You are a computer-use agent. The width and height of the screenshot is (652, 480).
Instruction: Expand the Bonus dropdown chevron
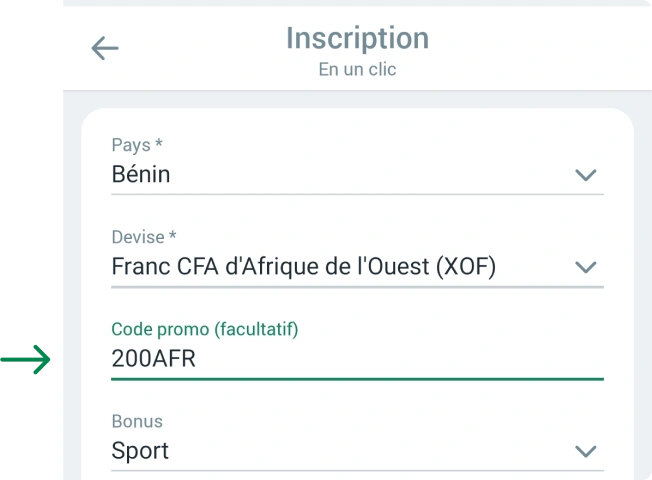pos(585,451)
